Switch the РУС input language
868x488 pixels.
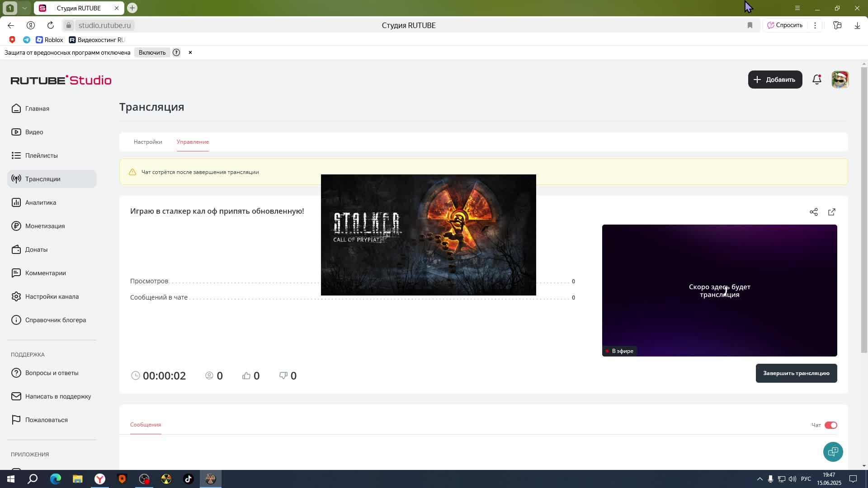(806, 479)
